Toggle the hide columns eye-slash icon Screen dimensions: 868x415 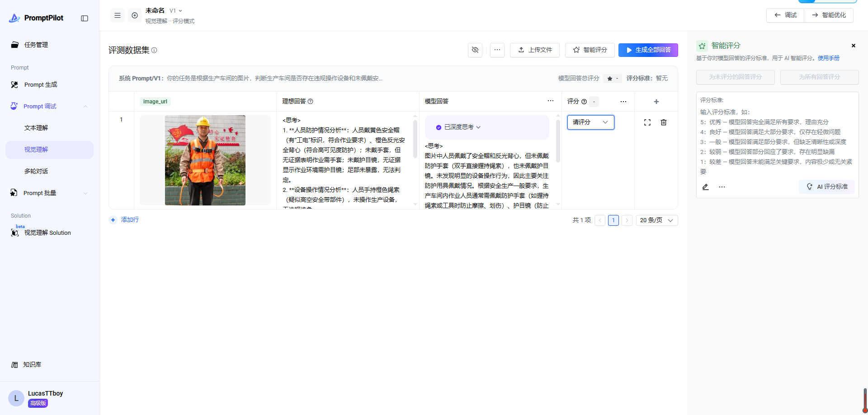pos(475,50)
